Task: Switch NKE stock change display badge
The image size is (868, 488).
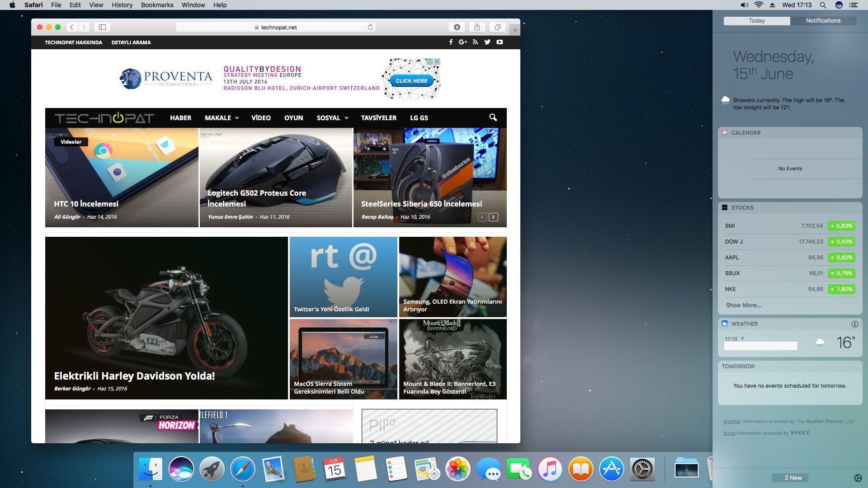Action: [841, 289]
